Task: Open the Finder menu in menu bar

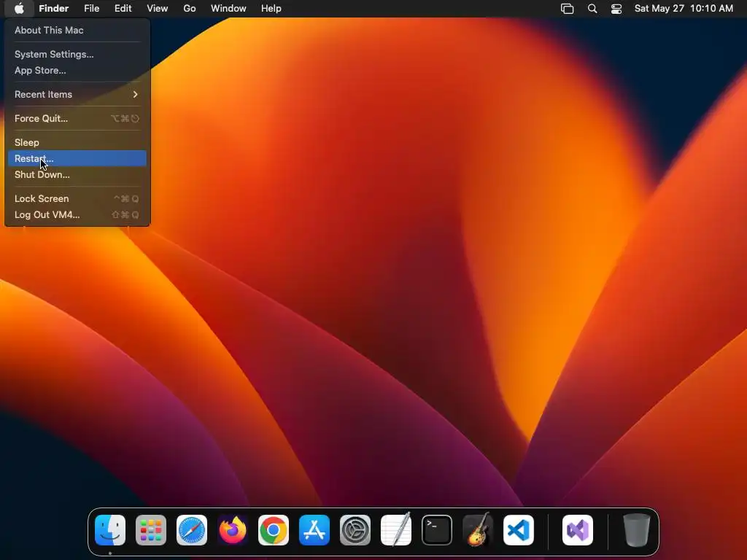Action: click(53, 9)
